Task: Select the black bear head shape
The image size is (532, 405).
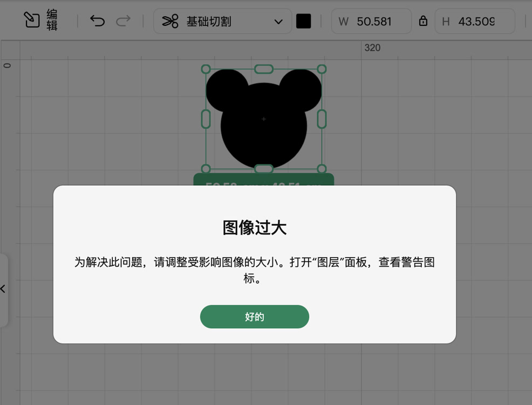Action: click(x=264, y=118)
